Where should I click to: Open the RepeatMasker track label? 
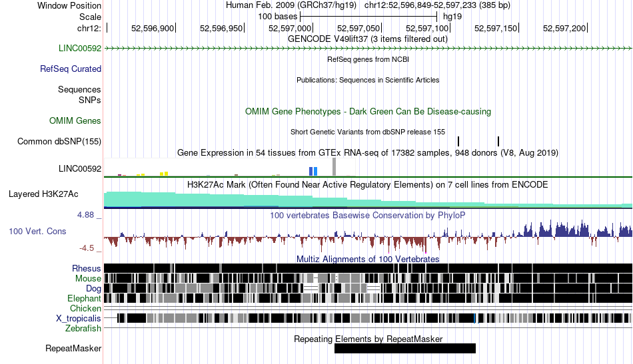tap(73, 348)
